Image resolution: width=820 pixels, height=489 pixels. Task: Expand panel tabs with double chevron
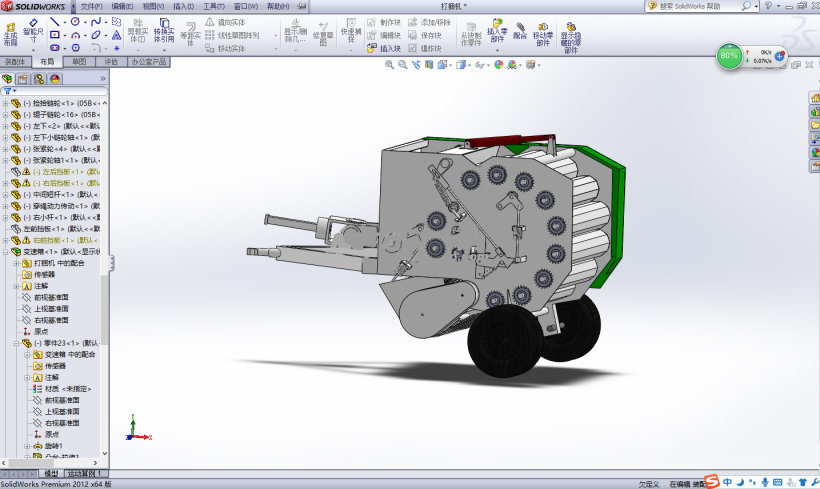(x=102, y=78)
